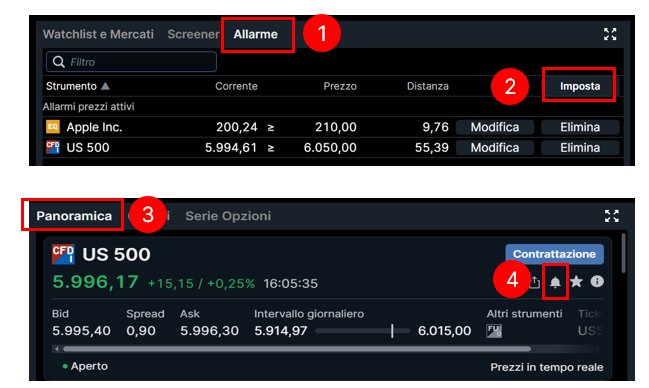This screenshot has width=649, height=388.
Task: Click the Bid value 5.995,40
Action: coord(81,331)
